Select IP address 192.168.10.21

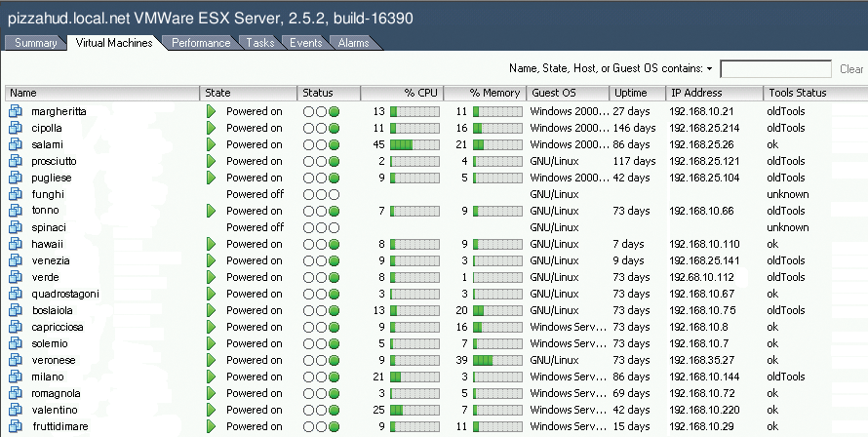click(701, 111)
